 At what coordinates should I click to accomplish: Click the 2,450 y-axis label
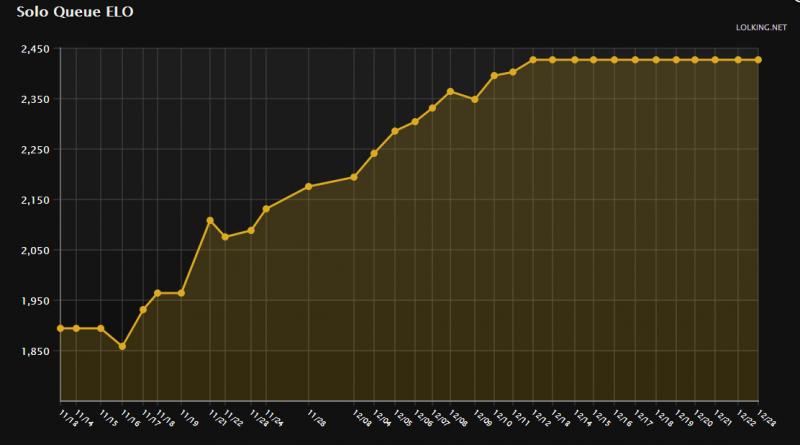(x=35, y=49)
